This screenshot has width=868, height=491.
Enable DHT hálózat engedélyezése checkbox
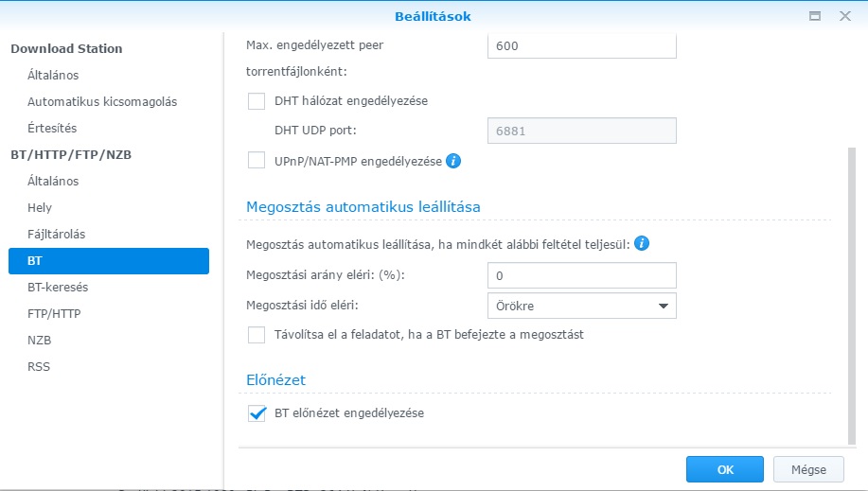coord(257,101)
